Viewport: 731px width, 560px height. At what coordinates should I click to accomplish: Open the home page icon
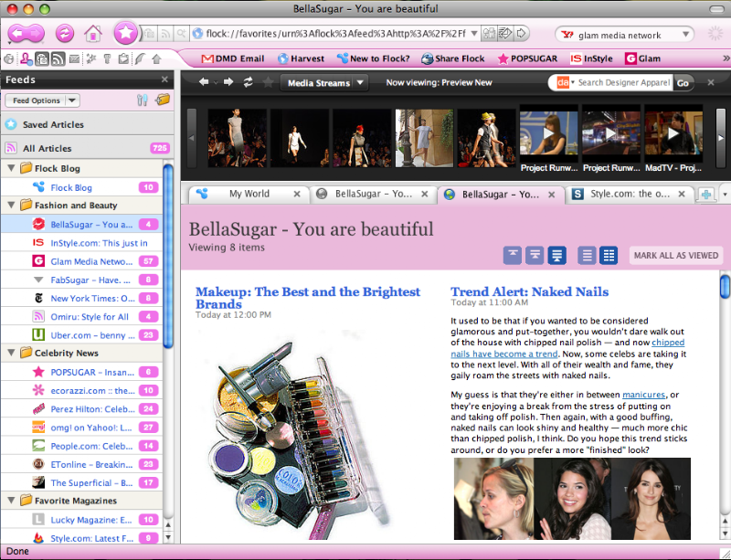pyautogui.click(x=93, y=33)
